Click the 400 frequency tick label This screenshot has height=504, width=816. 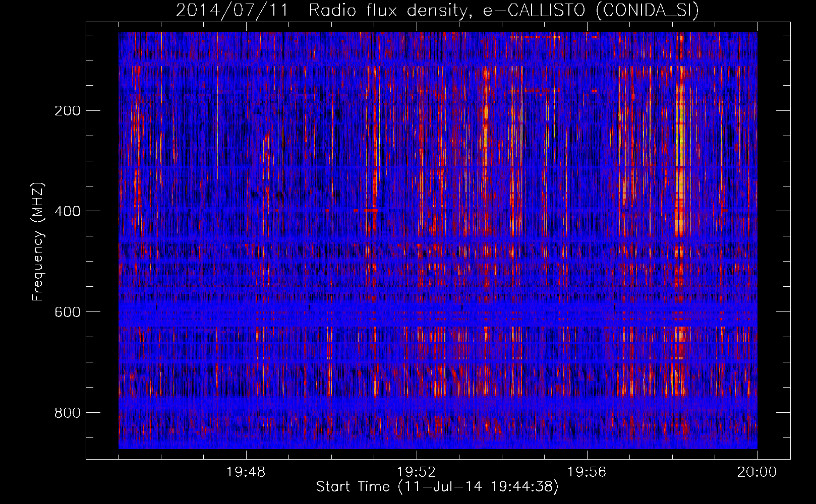[68, 211]
